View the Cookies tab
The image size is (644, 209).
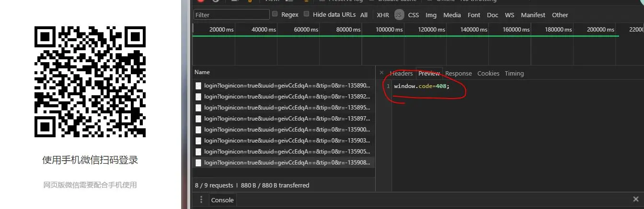(488, 73)
